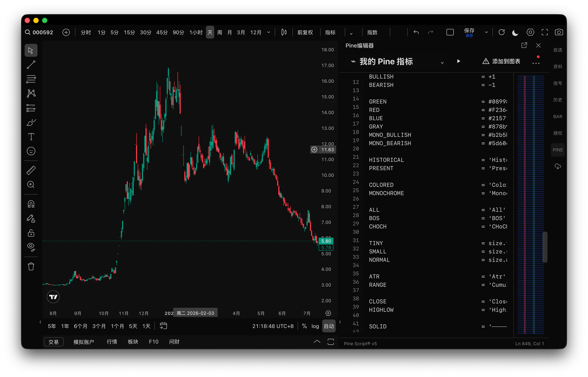This screenshot has width=588, height=377.
Task: Set the chart range to 5年
Action: pos(52,326)
